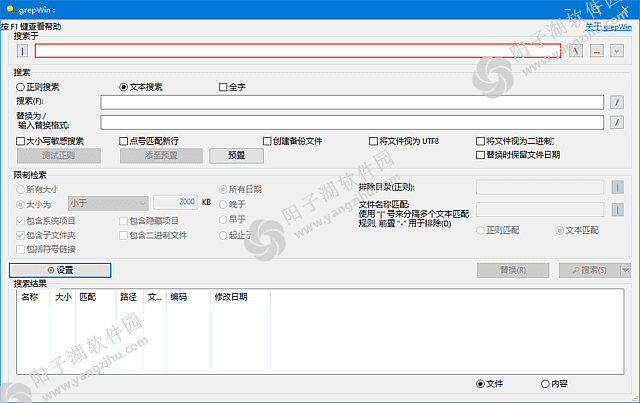Click the 测试正则 button
The image size is (640, 403).
59,156
